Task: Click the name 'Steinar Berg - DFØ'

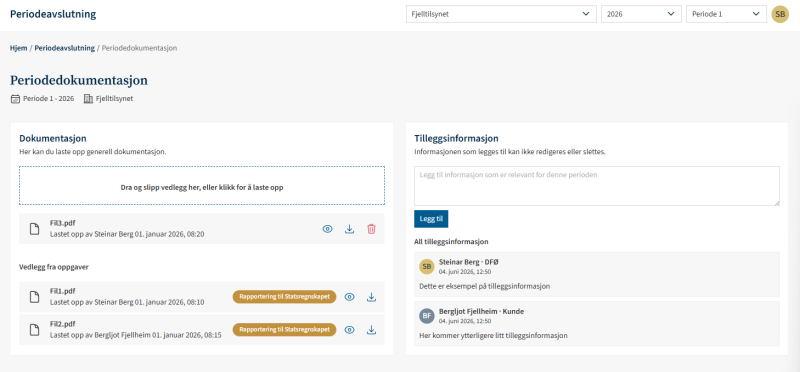Action: tap(469, 262)
